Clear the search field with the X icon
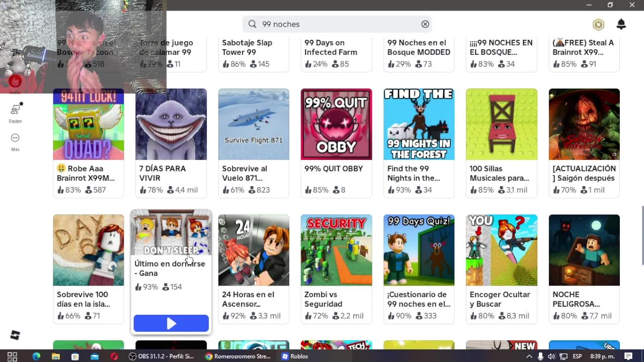 425,24
